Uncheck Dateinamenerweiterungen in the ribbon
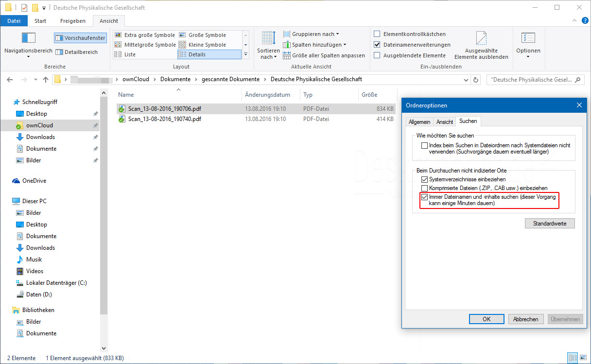Image resolution: width=591 pixels, height=364 pixels. point(377,45)
